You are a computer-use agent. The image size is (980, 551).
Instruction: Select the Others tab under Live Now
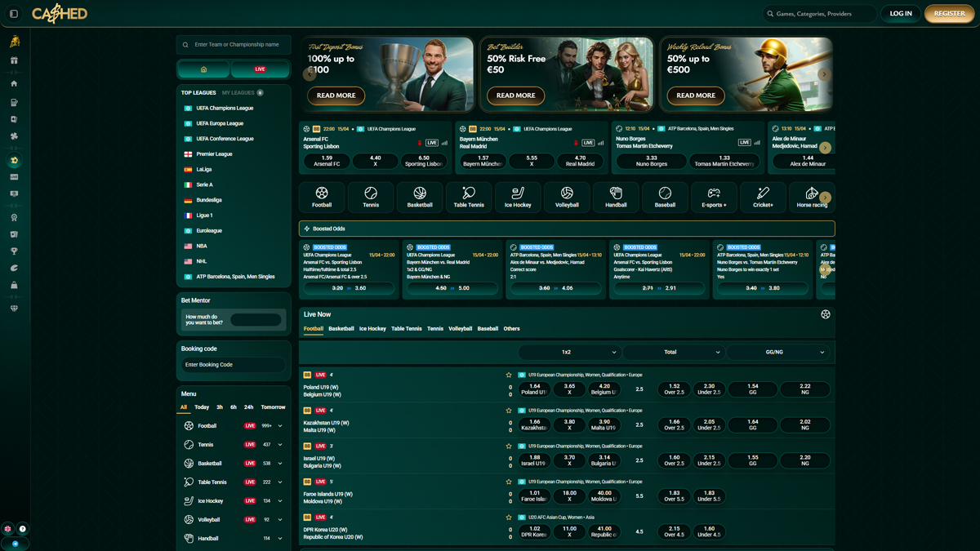(x=511, y=329)
